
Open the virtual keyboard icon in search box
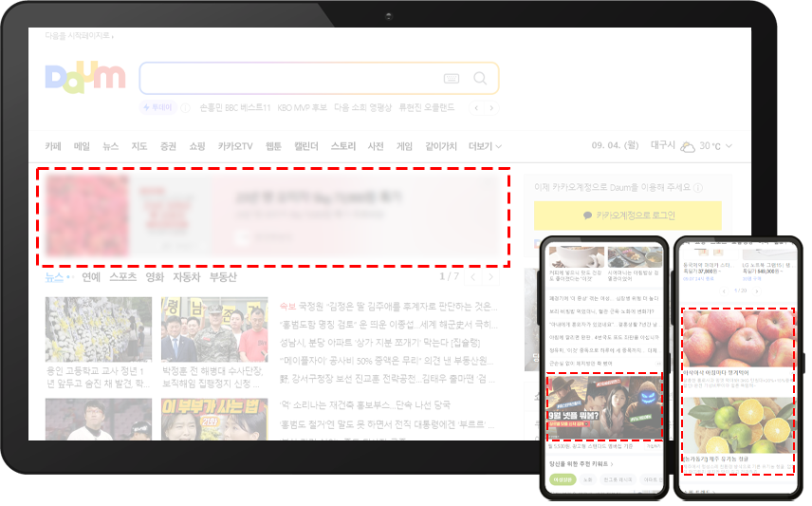pos(451,79)
